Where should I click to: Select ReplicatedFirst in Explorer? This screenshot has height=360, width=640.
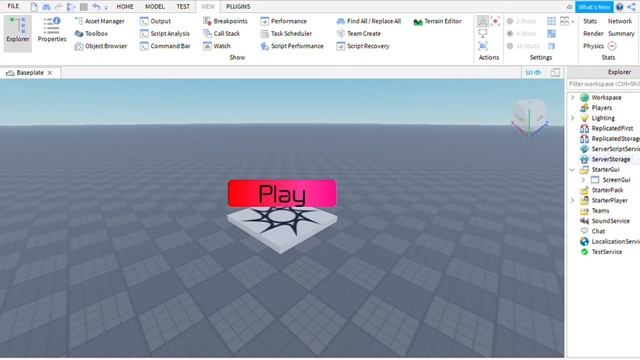pos(607,128)
